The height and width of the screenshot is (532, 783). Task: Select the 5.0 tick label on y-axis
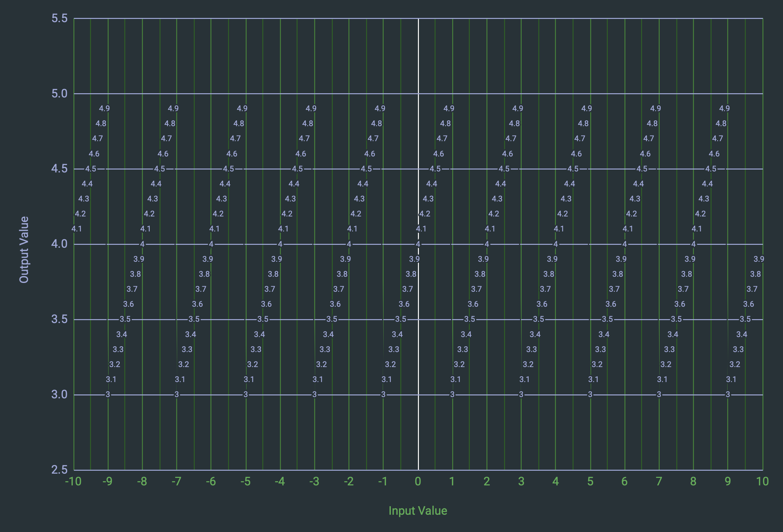tap(59, 94)
